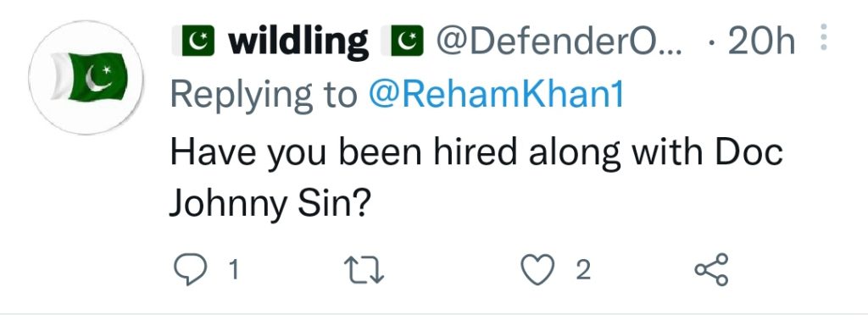868x320 pixels.
Task: Reply to wildling's tweet via speech bubble
Action: click(191, 270)
